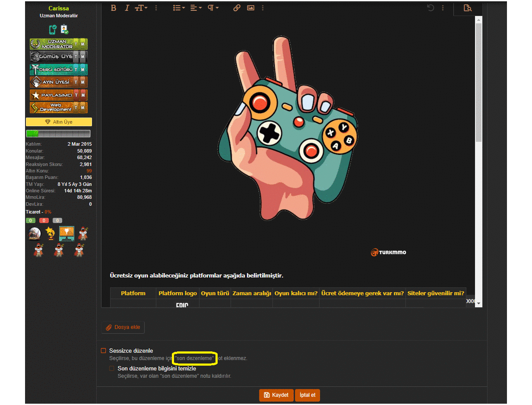Image resolution: width=532 pixels, height=405 pixels.
Task: Open more options menu beside undo
Action: [x=443, y=8]
